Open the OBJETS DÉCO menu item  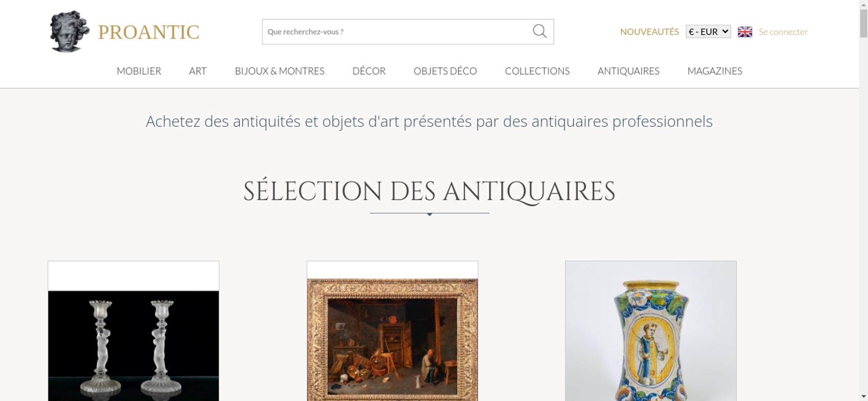pyautogui.click(x=445, y=71)
